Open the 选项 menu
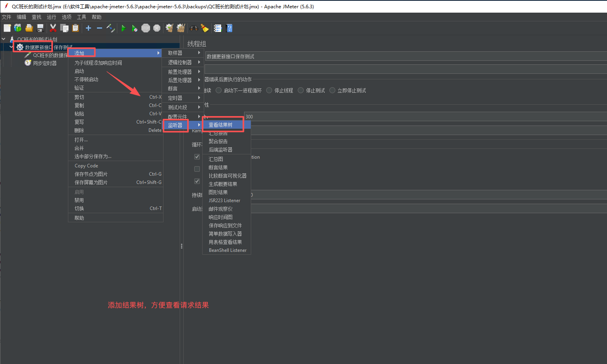This screenshot has width=607, height=364. (66, 17)
